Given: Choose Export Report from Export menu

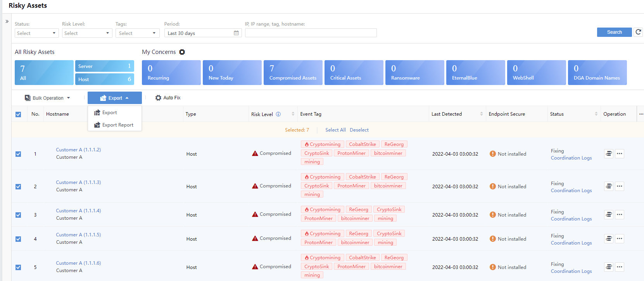Looking at the screenshot, I should point(117,125).
